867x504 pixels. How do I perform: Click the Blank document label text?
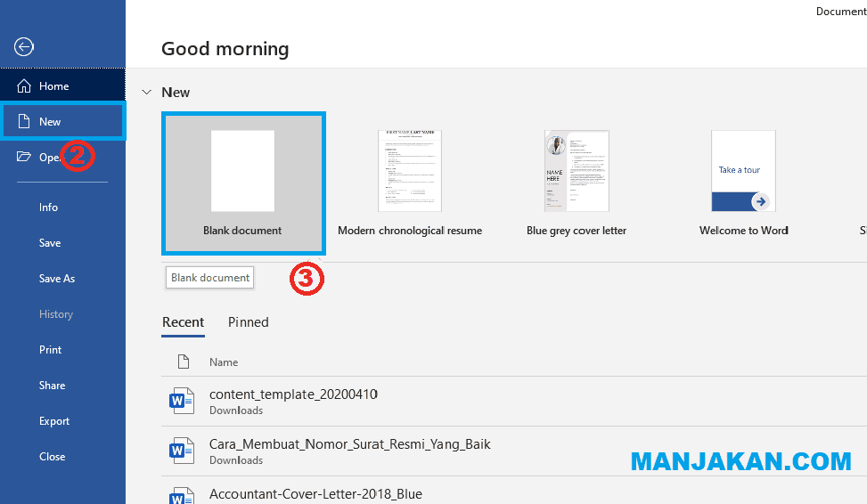(x=242, y=231)
